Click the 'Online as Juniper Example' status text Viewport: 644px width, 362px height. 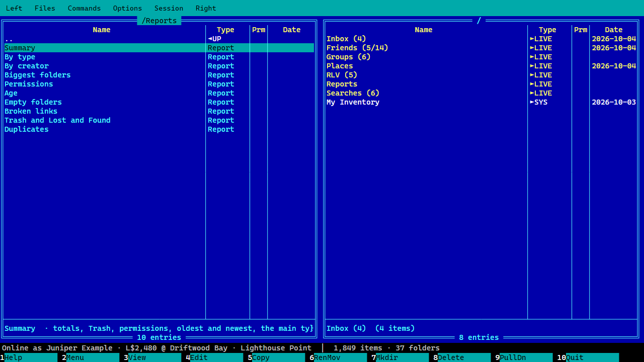(57, 348)
